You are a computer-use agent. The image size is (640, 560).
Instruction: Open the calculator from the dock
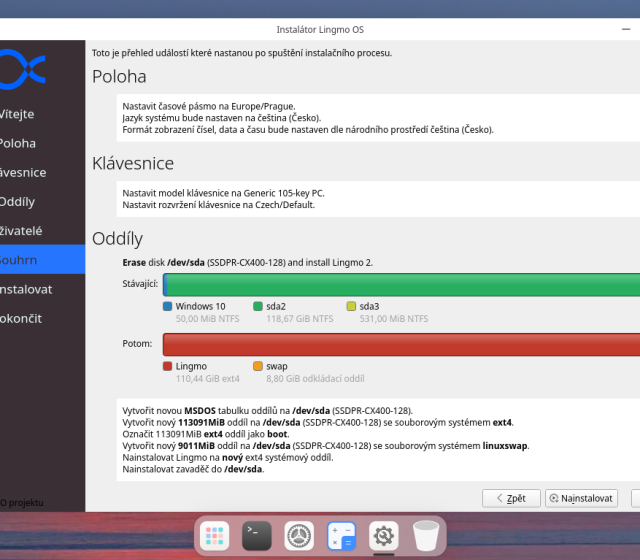pos(341,537)
